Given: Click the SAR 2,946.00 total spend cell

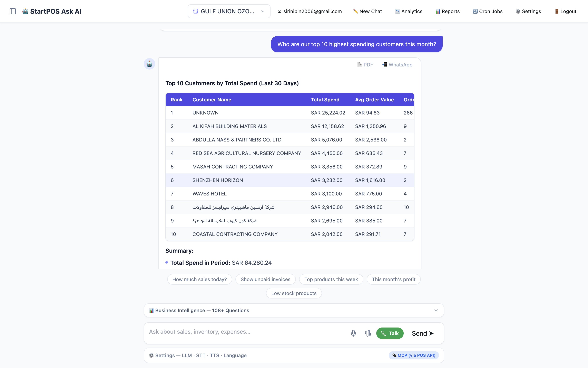Looking at the screenshot, I should [x=326, y=207].
